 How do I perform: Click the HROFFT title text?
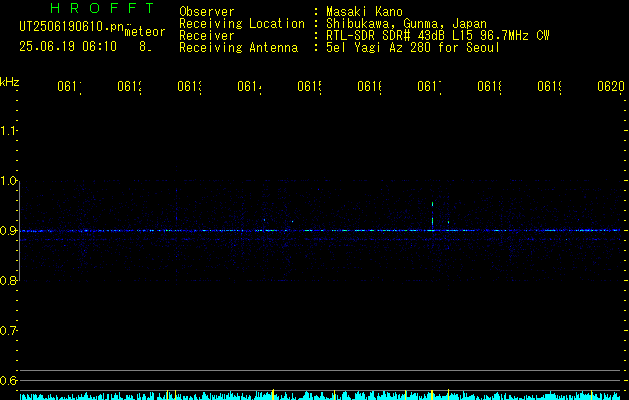coord(102,8)
